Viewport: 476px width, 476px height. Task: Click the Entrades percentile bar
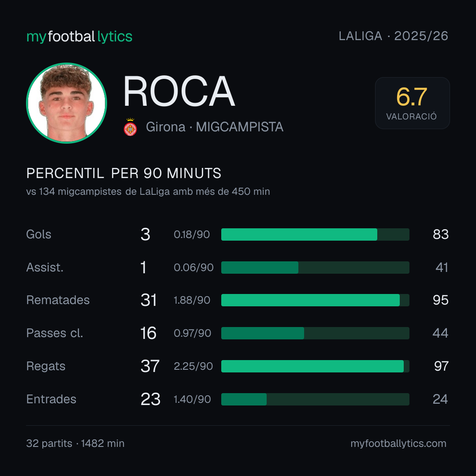[x=315, y=399]
